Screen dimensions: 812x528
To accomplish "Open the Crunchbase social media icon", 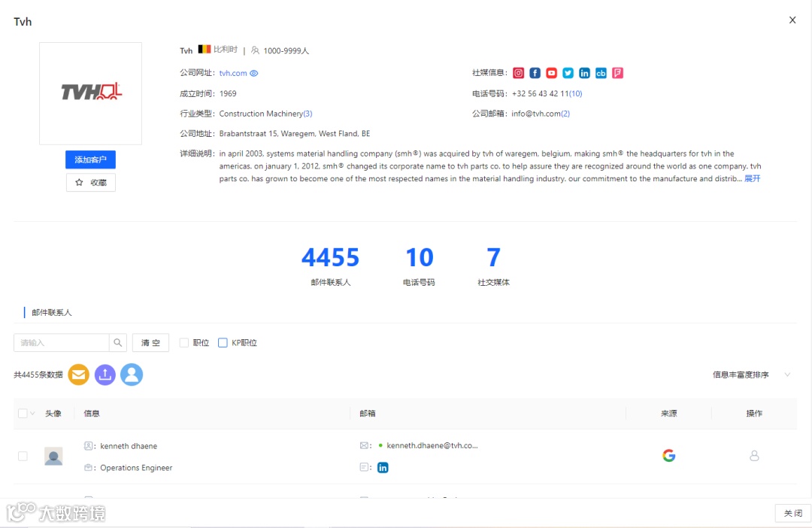I will point(601,73).
